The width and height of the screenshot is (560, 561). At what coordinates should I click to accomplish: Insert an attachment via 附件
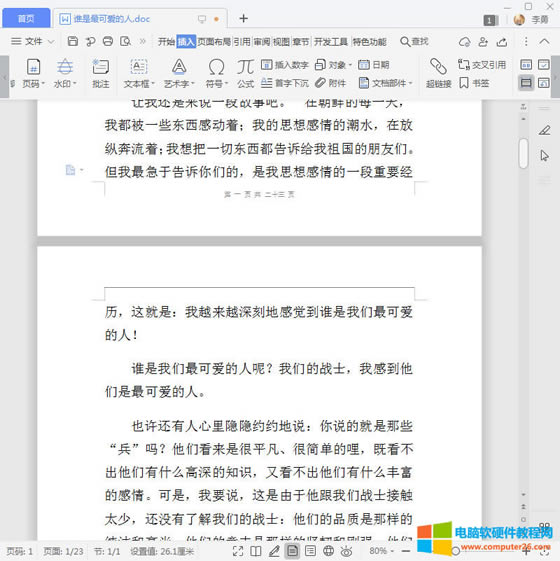[x=331, y=83]
